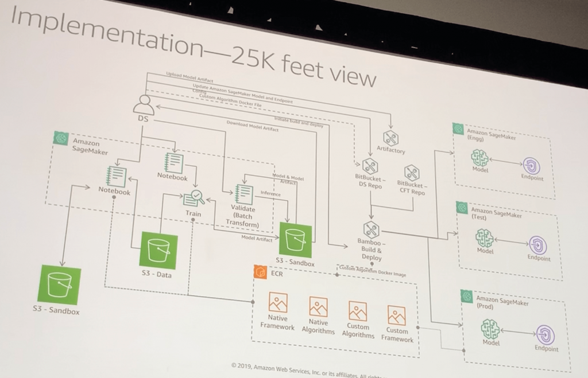Select the Endpoint icon in SageMaker (Test)

click(537, 245)
